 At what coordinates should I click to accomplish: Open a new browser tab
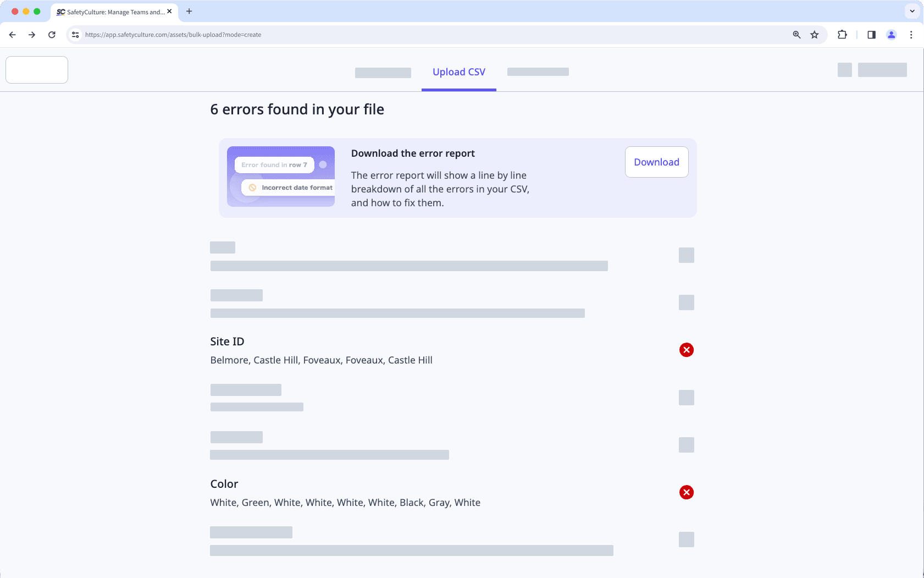click(189, 11)
